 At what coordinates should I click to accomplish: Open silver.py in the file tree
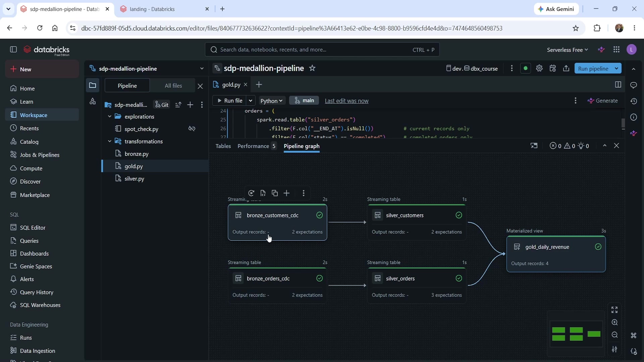tap(135, 179)
